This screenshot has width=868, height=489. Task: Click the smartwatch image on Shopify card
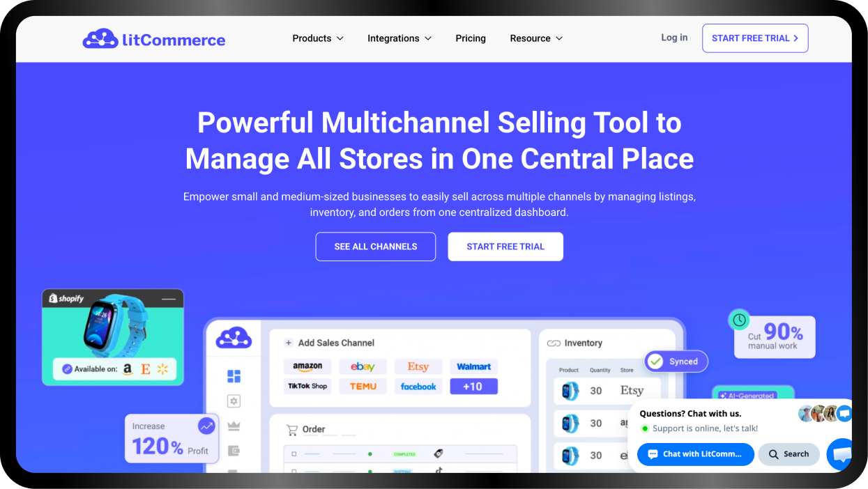click(x=114, y=326)
